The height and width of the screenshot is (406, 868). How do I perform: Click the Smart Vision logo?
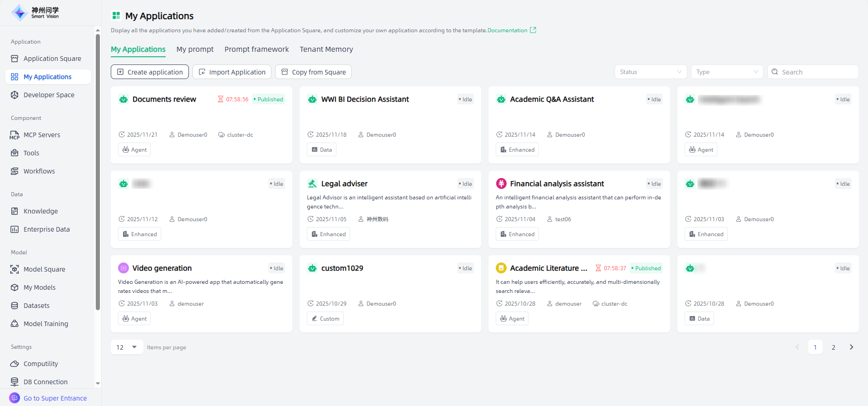35,13
